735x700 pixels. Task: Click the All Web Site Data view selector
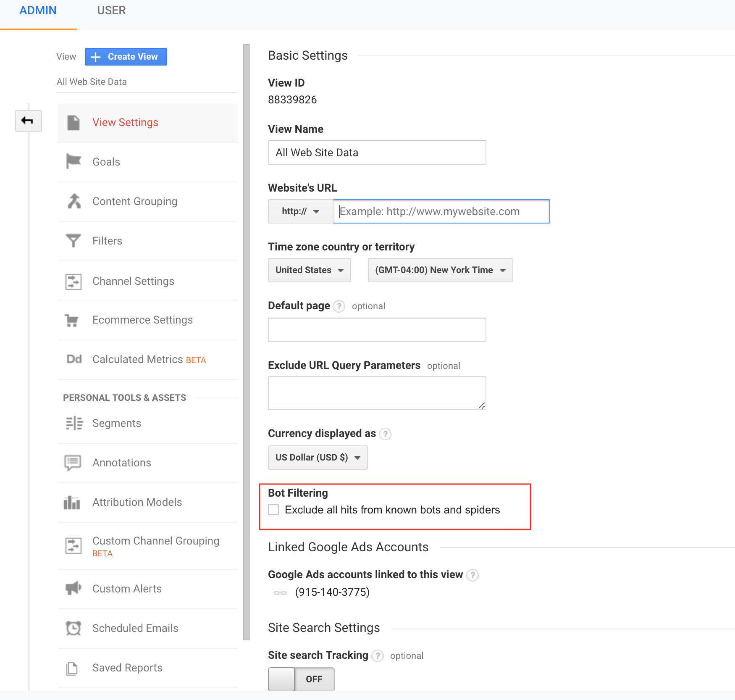(x=147, y=82)
